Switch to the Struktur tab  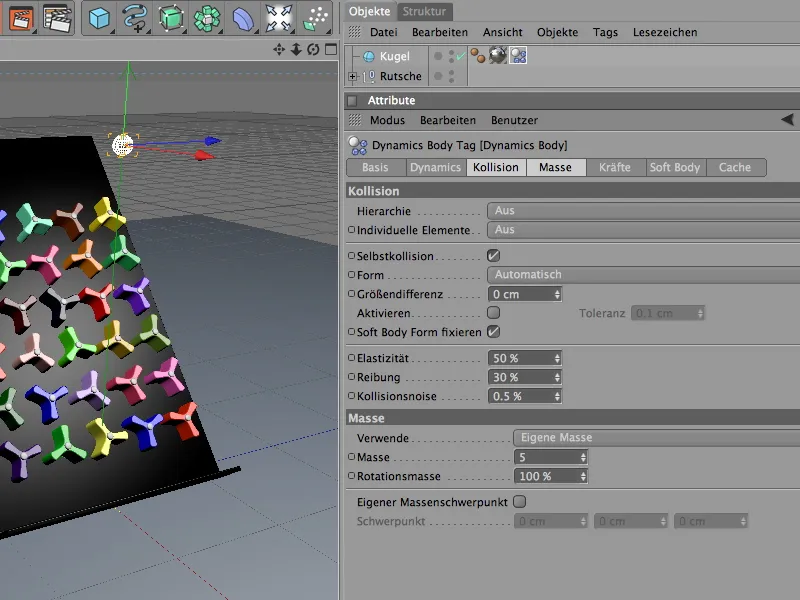(424, 11)
